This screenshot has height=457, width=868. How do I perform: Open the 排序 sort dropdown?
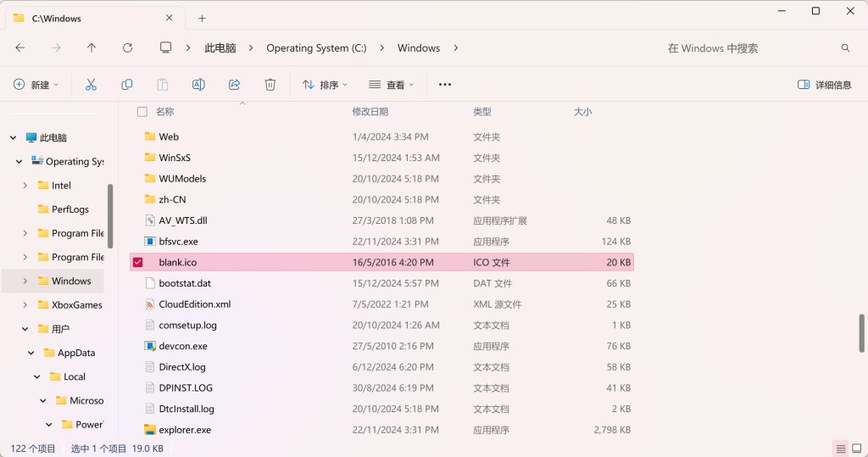[325, 85]
